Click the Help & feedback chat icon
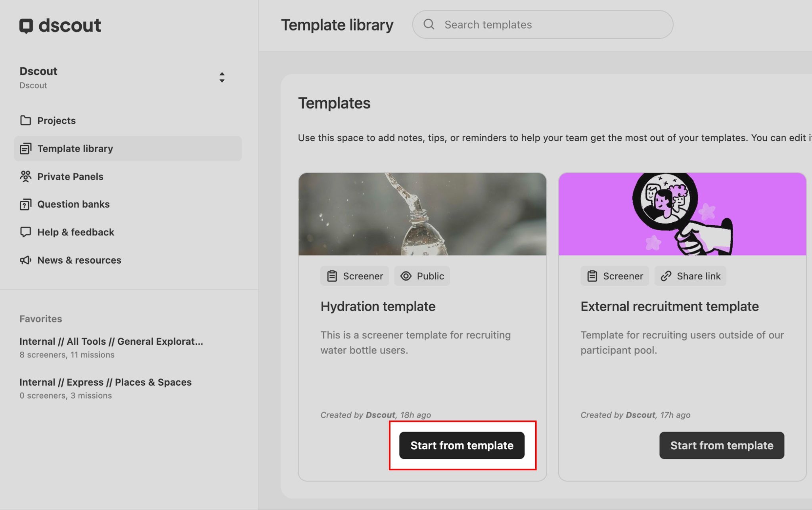Screen dimensions: 812x510 (25, 232)
